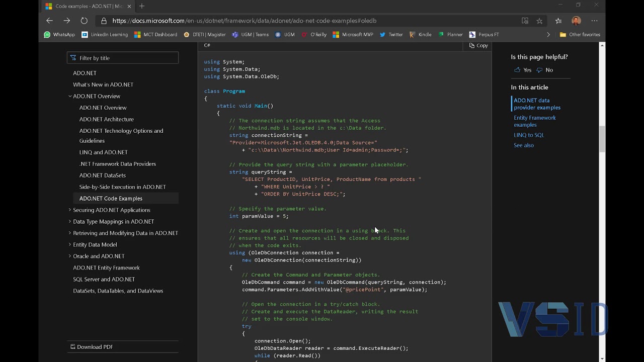Open Side-by-Side Execution in ADO.NET
Viewport: 644px width, 362px height.
click(122, 187)
